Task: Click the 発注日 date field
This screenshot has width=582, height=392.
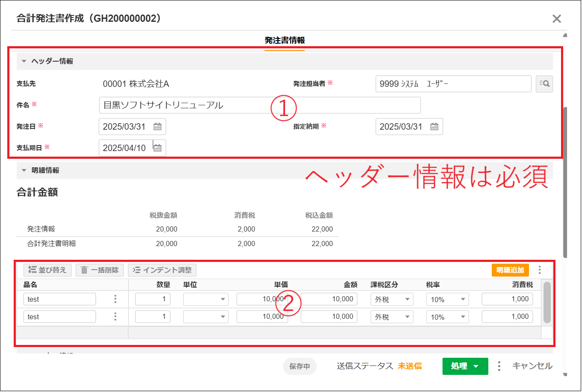Action: 132,127
